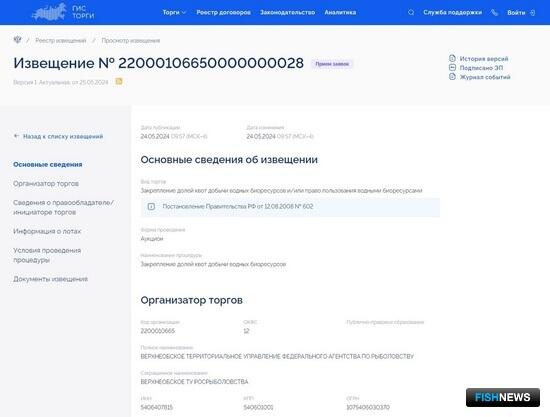Click the ГИС Торги logo
This screenshot has height=417, width=550.
point(63,12)
